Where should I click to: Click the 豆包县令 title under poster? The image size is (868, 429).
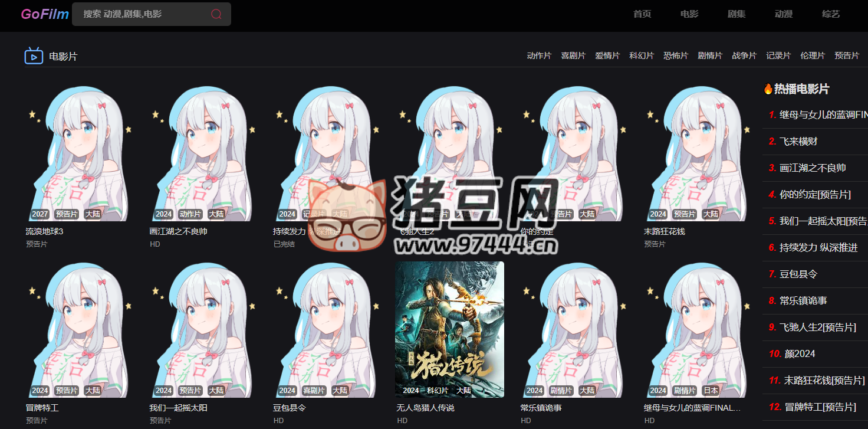pyautogui.click(x=290, y=408)
